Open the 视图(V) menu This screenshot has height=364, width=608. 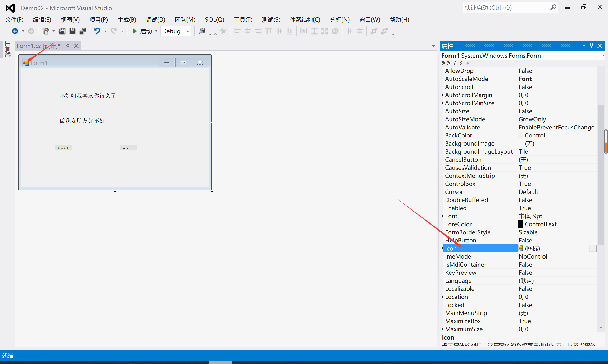70,20
